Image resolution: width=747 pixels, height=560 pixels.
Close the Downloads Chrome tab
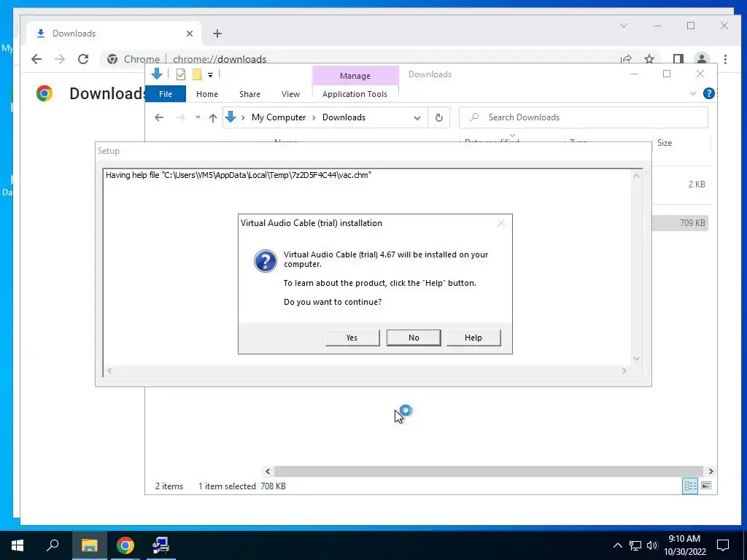click(x=190, y=34)
